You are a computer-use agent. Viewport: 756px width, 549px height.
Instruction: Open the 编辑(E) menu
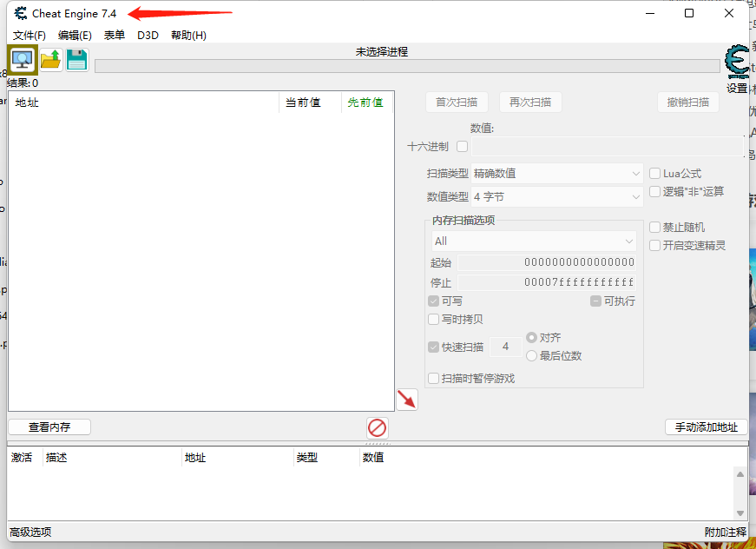pos(75,36)
